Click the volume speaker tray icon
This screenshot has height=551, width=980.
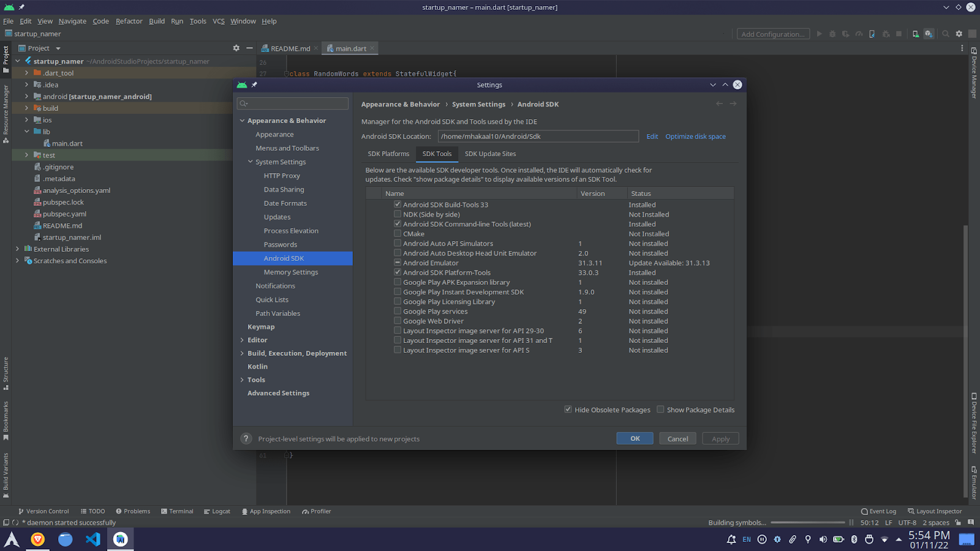tap(823, 539)
